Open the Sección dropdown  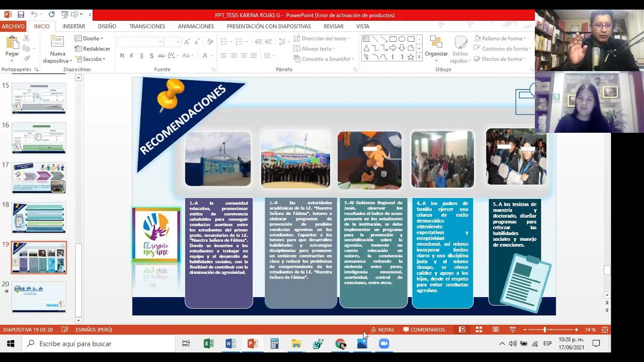click(90, 59)
